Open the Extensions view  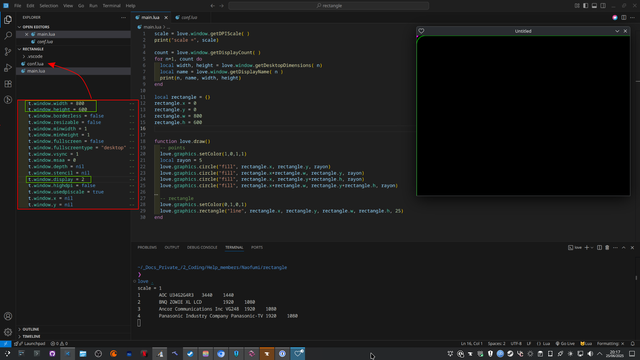tap(8, 84)
